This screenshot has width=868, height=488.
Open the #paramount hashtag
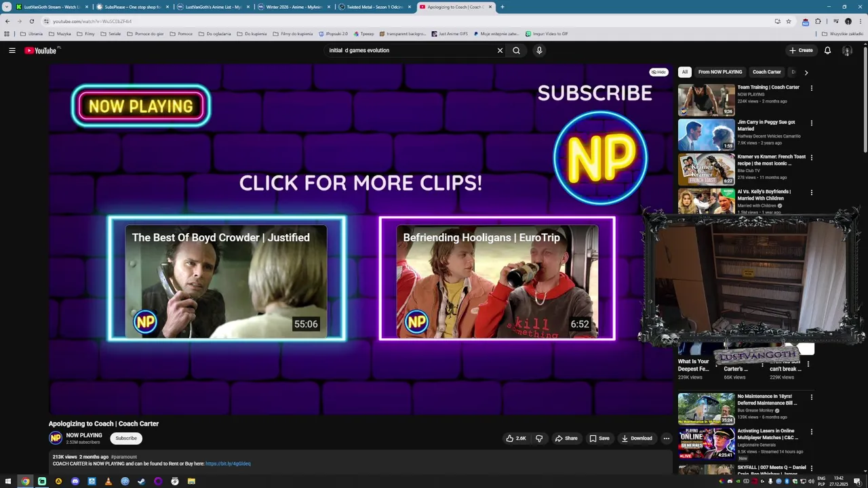click(124, 457)
